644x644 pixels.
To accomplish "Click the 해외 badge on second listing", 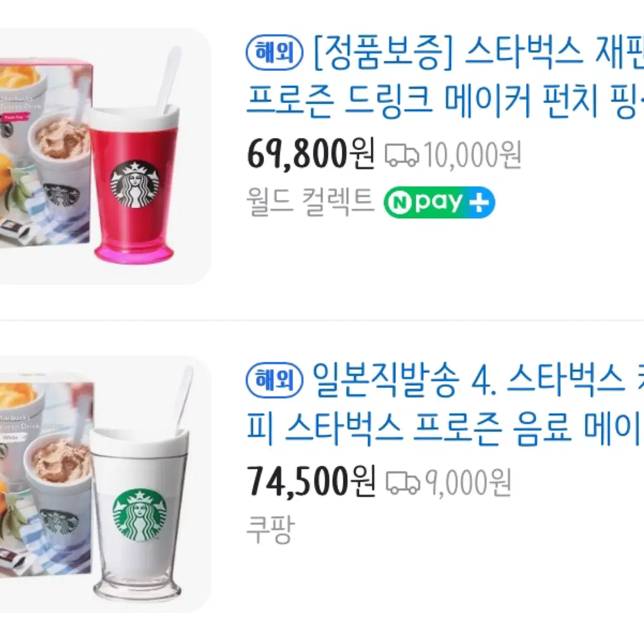I will (274, 380).
